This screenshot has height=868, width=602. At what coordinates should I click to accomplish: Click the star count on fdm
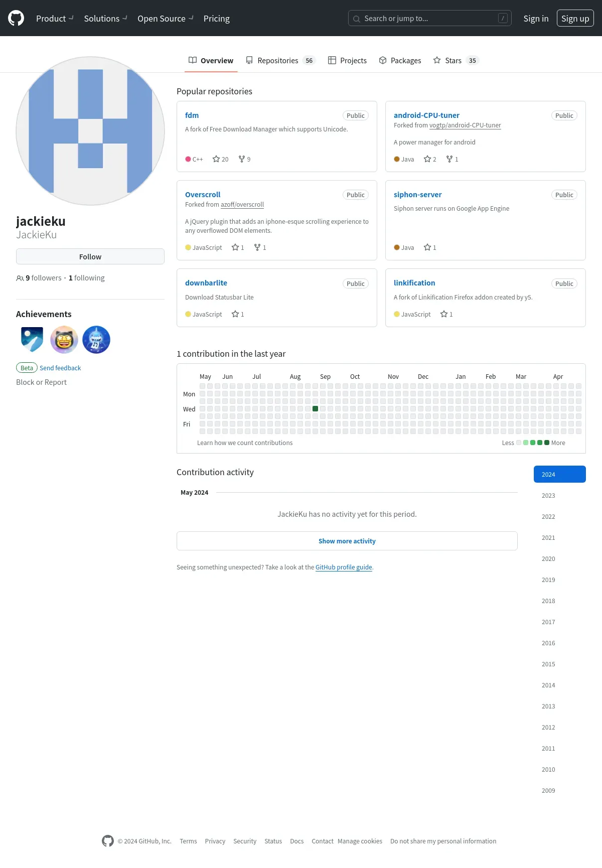tap(220, 159)
